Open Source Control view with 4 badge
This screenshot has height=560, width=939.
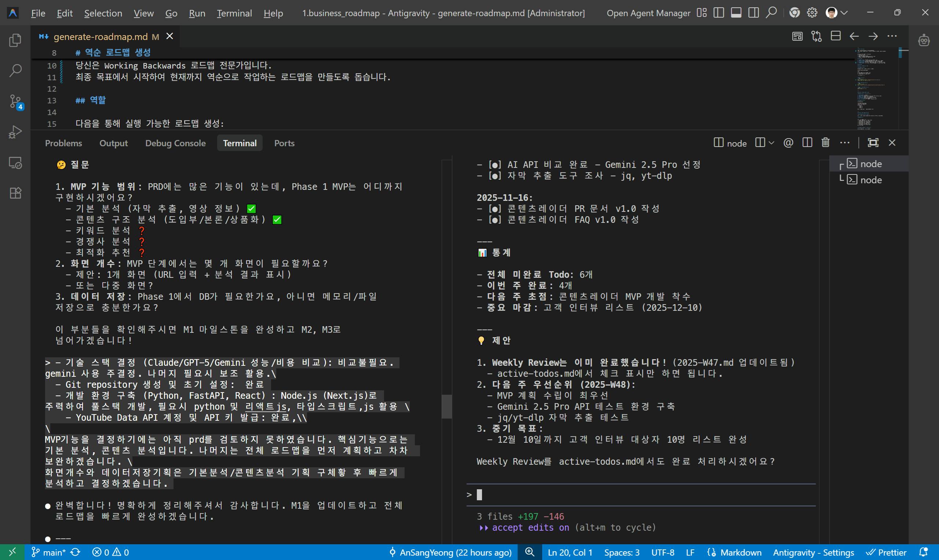tap(15, 102)
